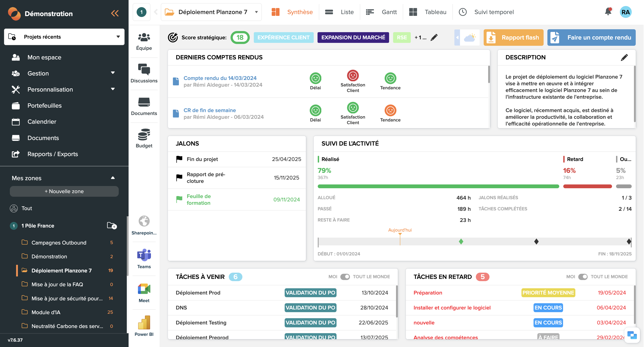Click the Score stratégique target icon
Screen dimensions: 644x347
pyautogui.click(x=173, y=38)
